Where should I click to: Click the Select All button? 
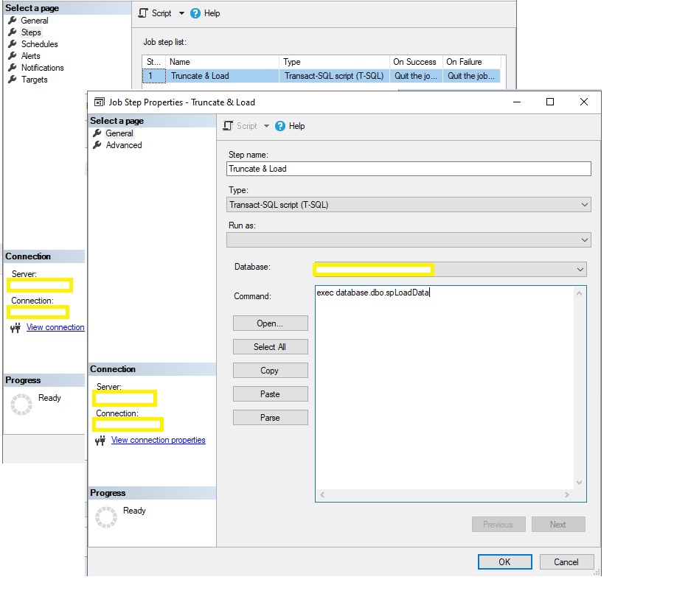coord(270,346)
